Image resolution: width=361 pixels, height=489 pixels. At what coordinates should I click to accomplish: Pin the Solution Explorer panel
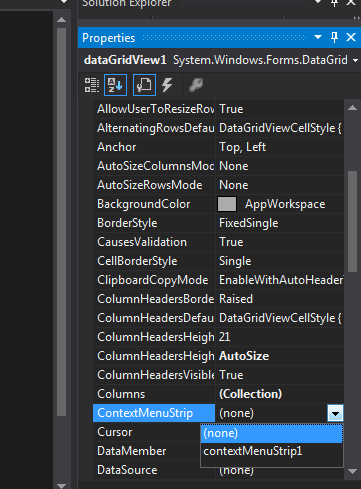click(334, 3)
